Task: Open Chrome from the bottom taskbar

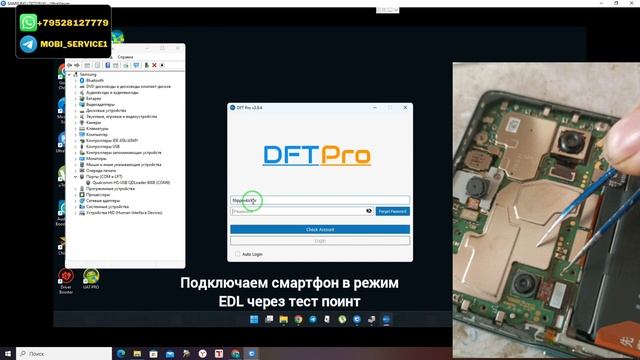Action: click(236, 353)
